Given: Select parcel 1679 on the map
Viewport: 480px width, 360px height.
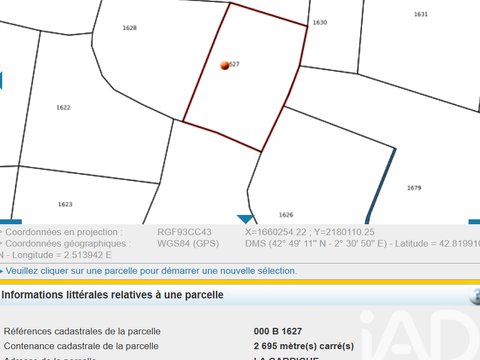Looking at the screenshot, I should pos(414,188).
